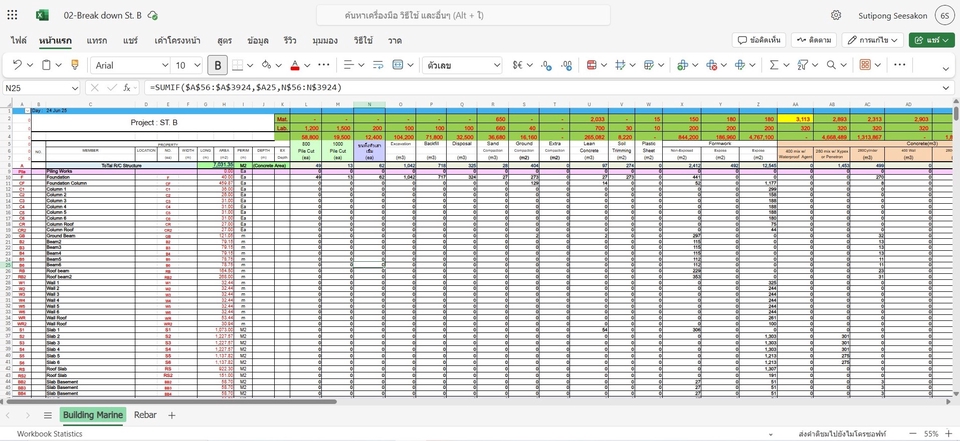Open the settings gear icon
Image resolution: width=960 pixels, height=441 pixels.
(x=836, y=16)
